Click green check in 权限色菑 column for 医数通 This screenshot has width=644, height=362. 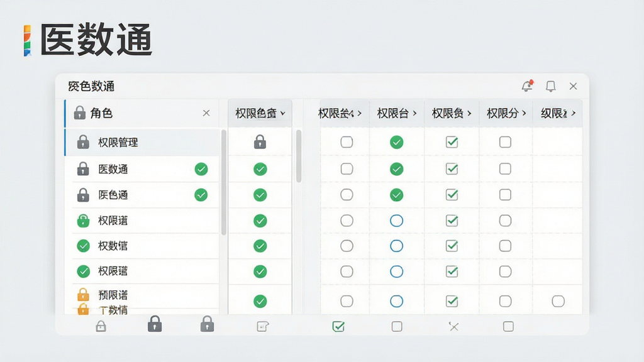click(260, 168)
